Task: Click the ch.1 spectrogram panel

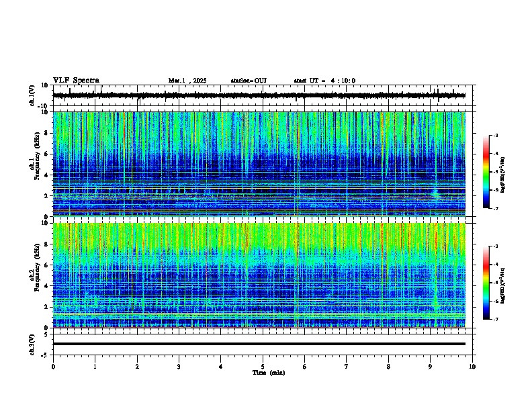Action: (259, 164)
